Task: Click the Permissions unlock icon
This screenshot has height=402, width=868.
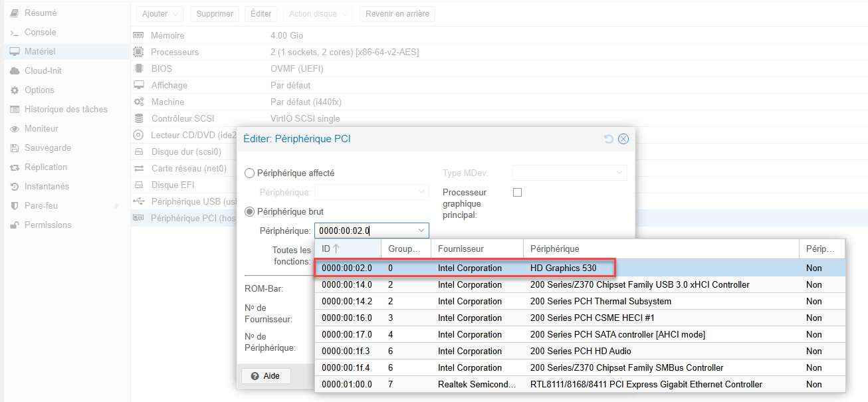Action: [x=15, y=225]
